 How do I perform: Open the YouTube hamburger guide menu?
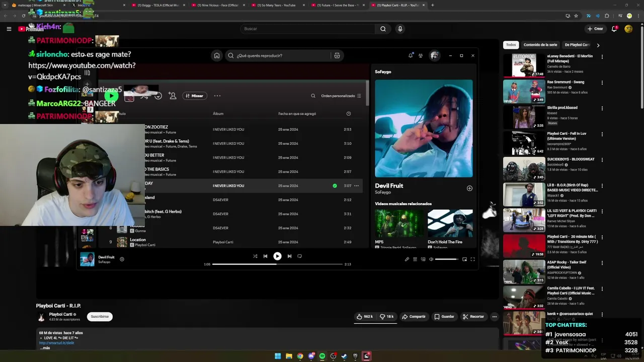tap(9, 29)
